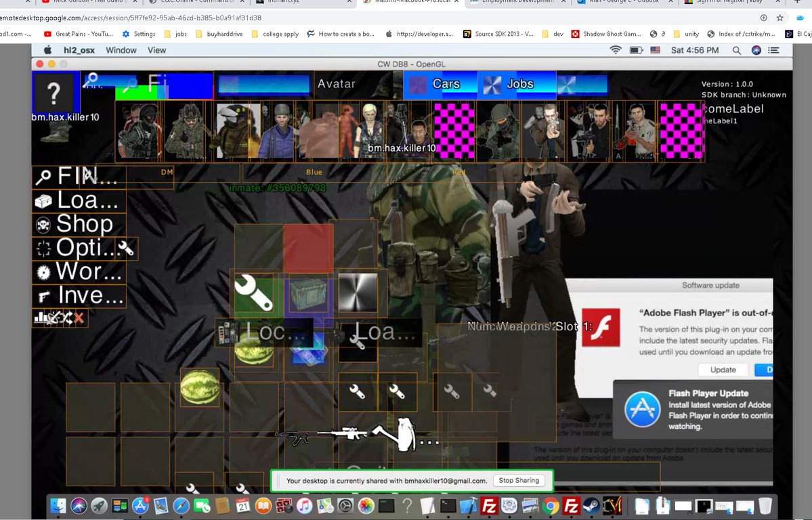Viewport: 812px width, 520px height.
Task: Click the Stop Sharing button
Action: (x=519, y=481)
